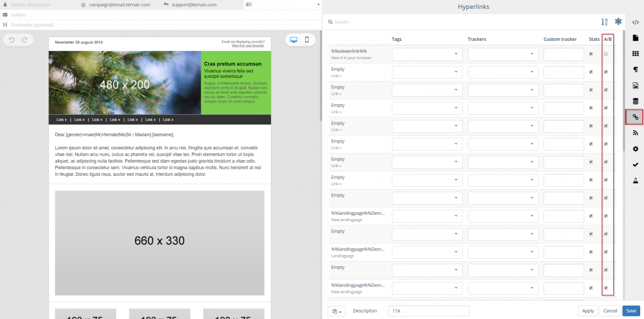Select the 480 x 200 header image
Viewport: 644px width, 319px height.
(125, 83)
